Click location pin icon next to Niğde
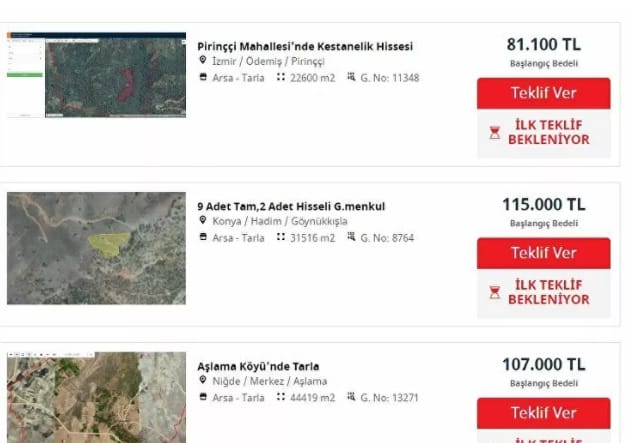This screenshot has width=629, height=443. tap(203, 380)
